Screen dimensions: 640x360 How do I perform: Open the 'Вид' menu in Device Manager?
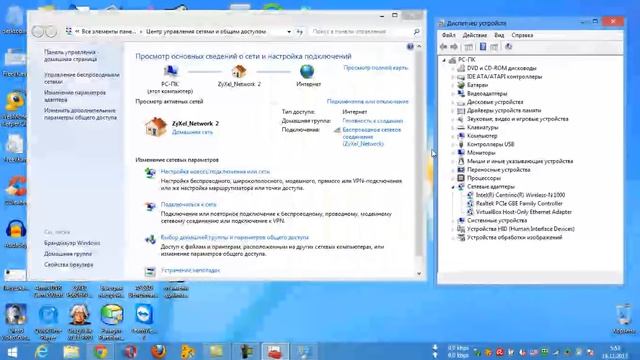click(x=499, y=36)
